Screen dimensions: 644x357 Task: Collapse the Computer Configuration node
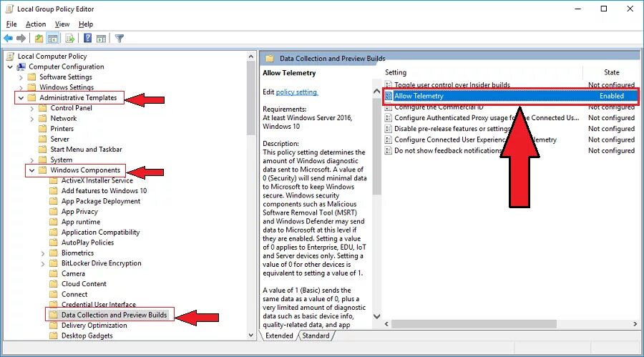point(10,67)
